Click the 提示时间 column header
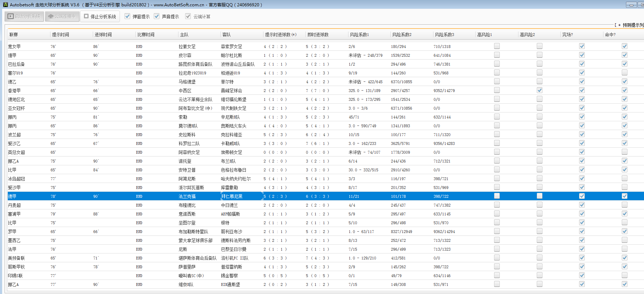The width and height of the screenshot is (644, 294). [x=60, y=35]
